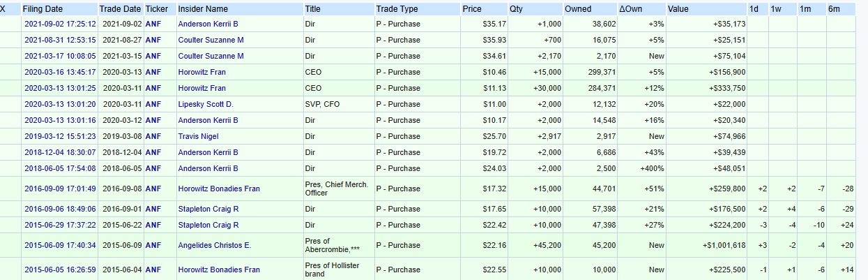This screenshot has width=868, height=280.
Task: Click the Ticker column header
Action: (x=156, y=9)
